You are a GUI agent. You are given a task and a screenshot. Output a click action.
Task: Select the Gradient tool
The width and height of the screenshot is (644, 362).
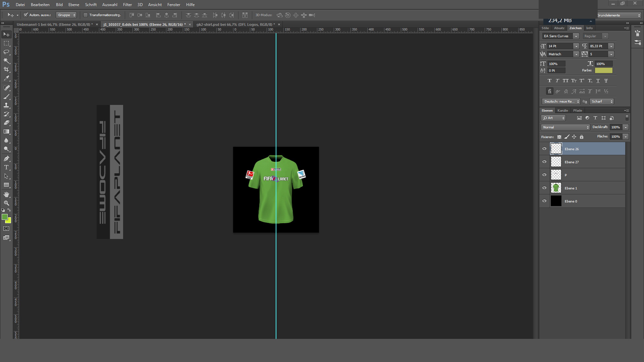6,131
